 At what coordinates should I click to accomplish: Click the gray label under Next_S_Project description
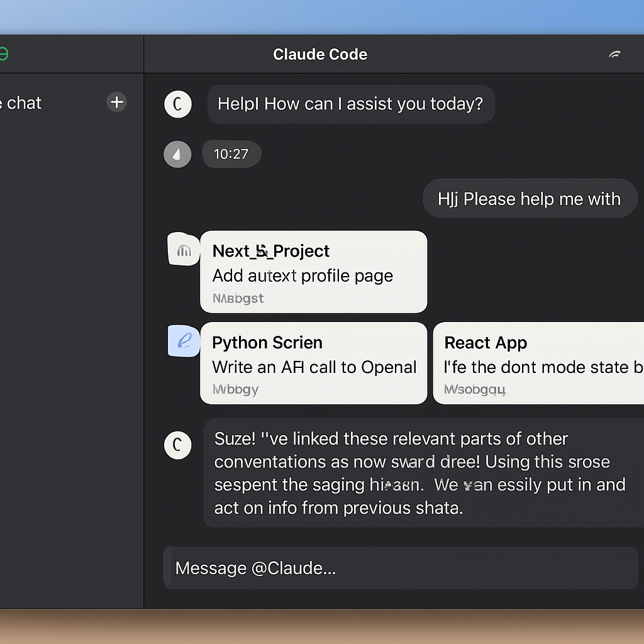click(x=238, y=298)
